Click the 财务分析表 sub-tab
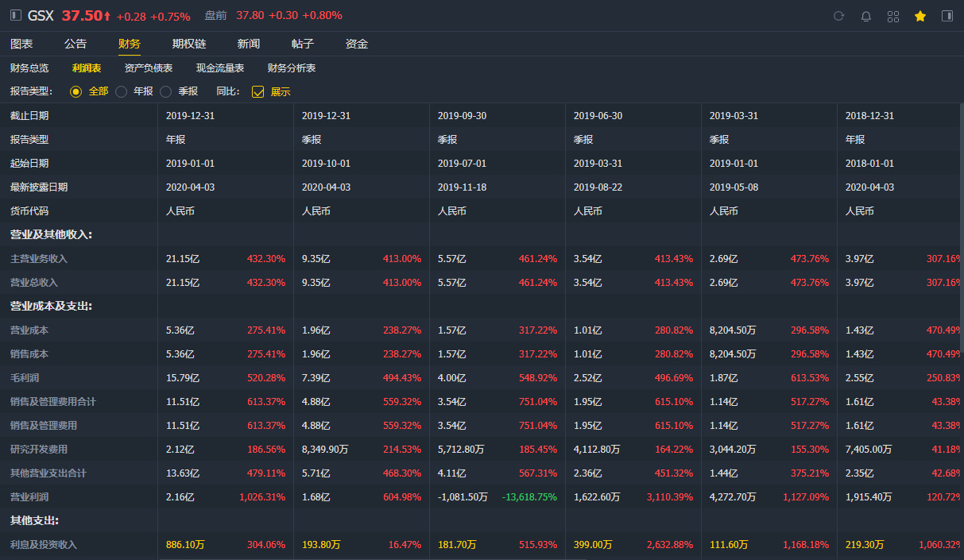This screenshot has width=964, height=560. click(x=292, y=68)
